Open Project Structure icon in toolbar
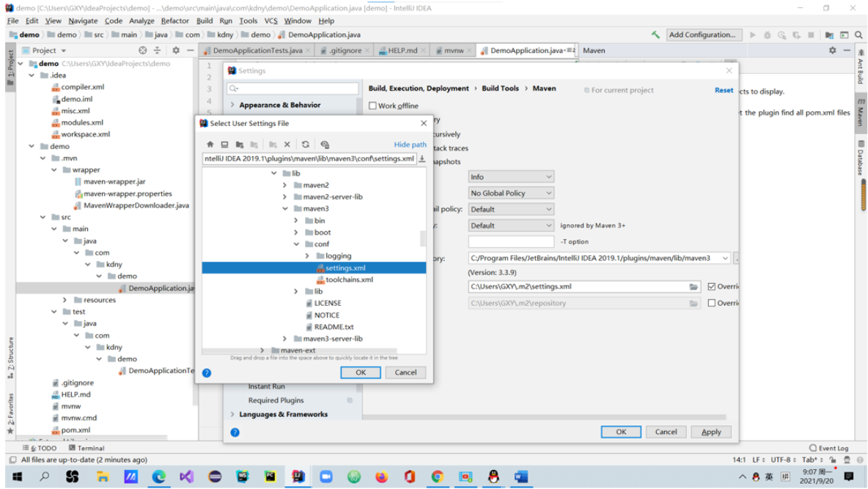The image size is (868, 489). point(828,34)
